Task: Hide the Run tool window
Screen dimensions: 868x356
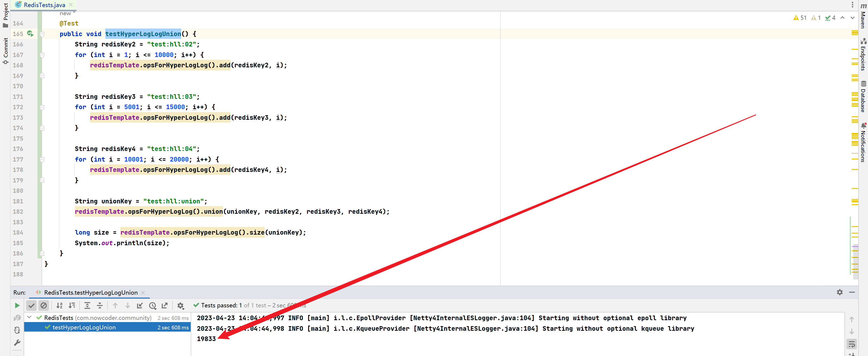Action: [x=852, y=292]
